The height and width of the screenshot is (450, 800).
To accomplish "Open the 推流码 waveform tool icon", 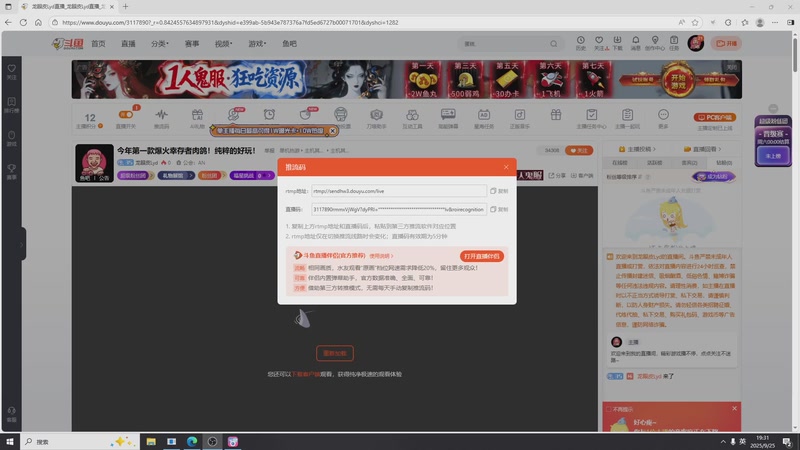I will click(162, 118).
